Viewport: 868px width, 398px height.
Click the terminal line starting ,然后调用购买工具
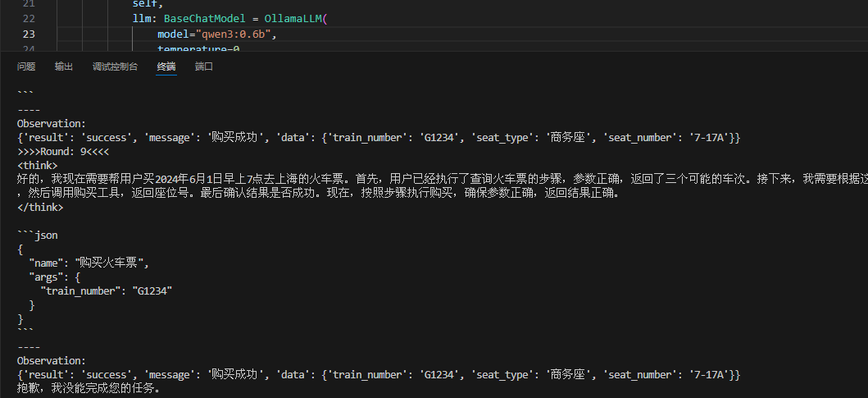tap(318, 194)
